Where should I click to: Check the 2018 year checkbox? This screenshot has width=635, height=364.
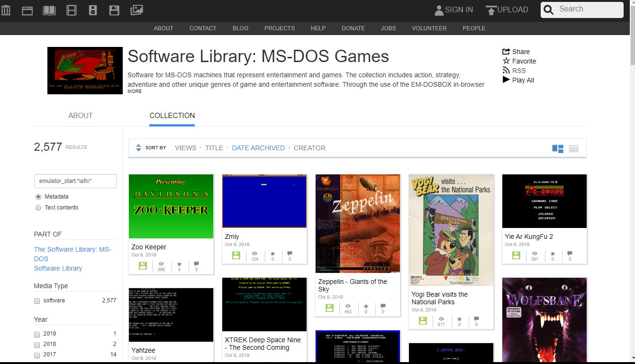point(37,345)
